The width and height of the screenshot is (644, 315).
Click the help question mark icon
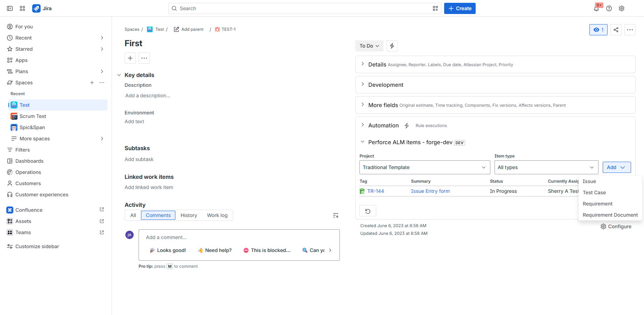tap(609, 8)
